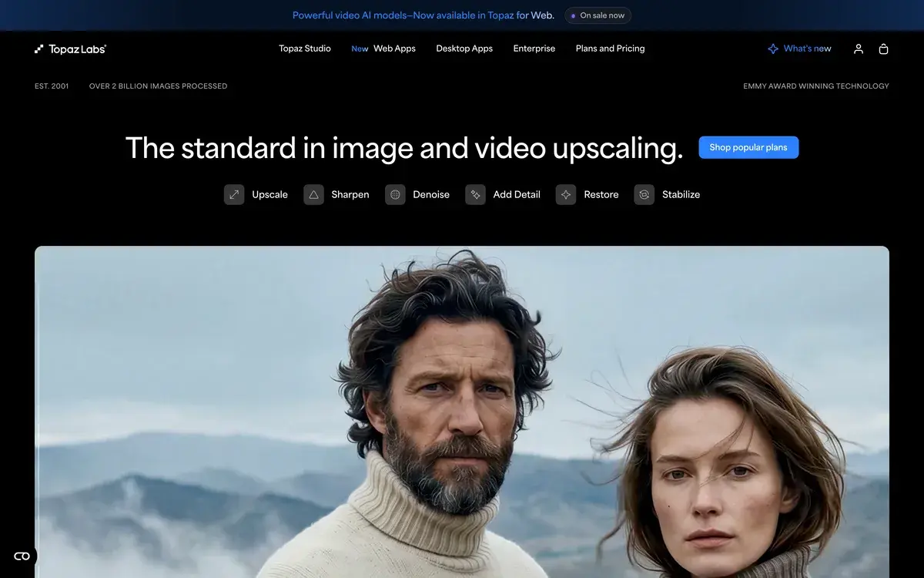Click the Upscale arrow icon
Viewport: 924px width, 578px height.
(x=234, y=195)
